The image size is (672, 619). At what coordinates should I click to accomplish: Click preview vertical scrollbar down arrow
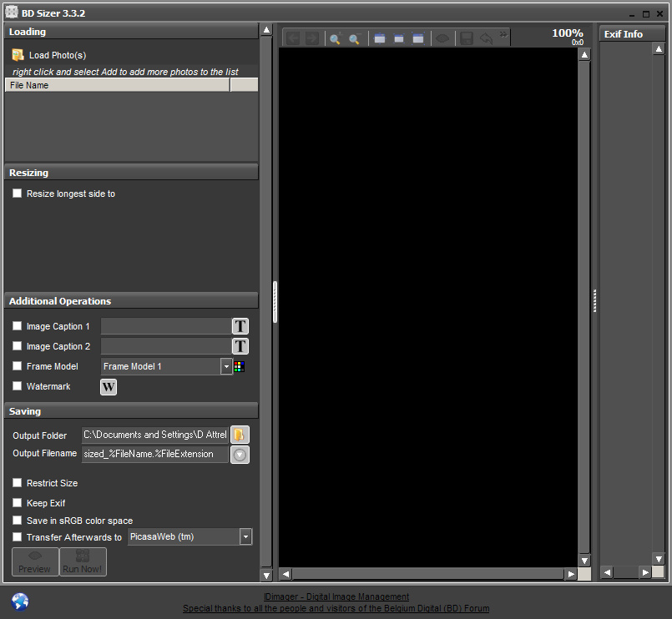click(584, 561)
